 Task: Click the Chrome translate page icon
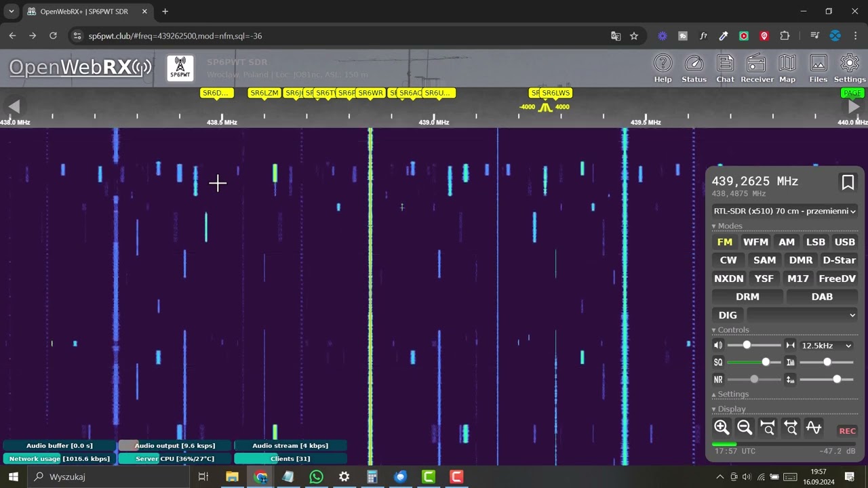pos(616,36)
